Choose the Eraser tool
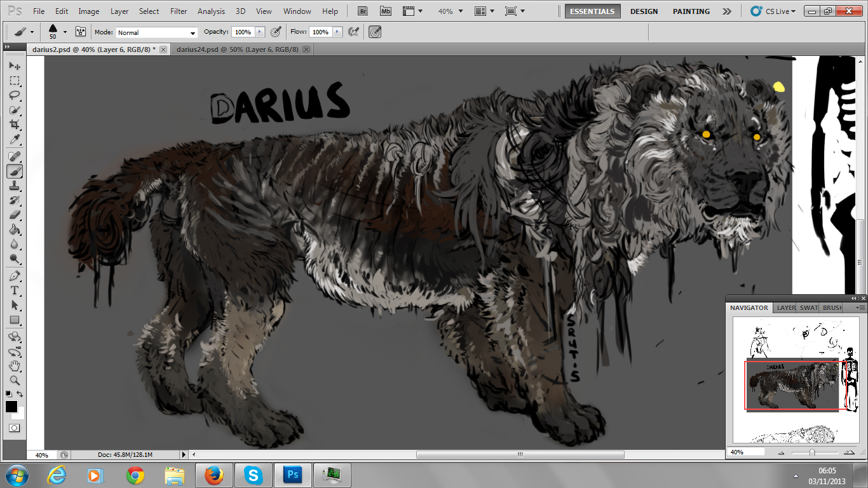This screenshot has width=868, height=488. click(14, 215)
